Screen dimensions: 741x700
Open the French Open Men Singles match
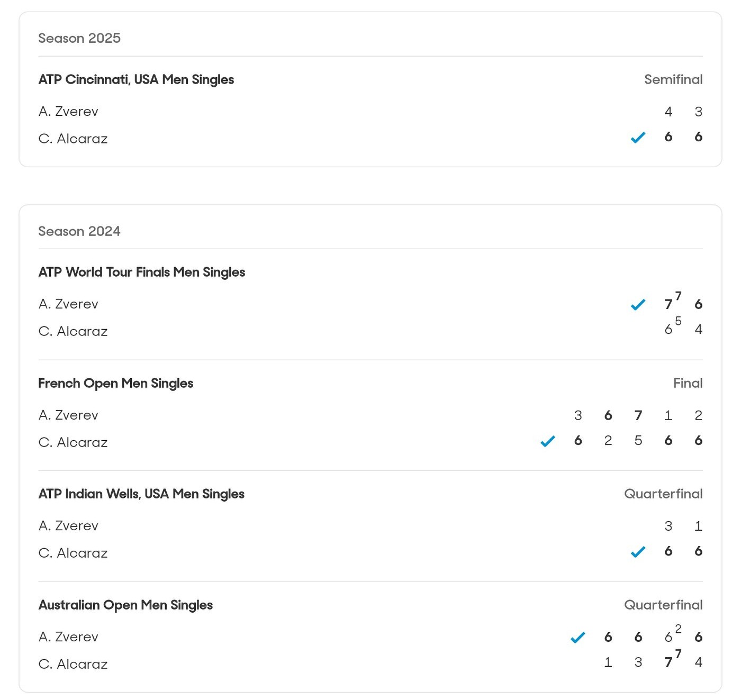click(115, 383)
